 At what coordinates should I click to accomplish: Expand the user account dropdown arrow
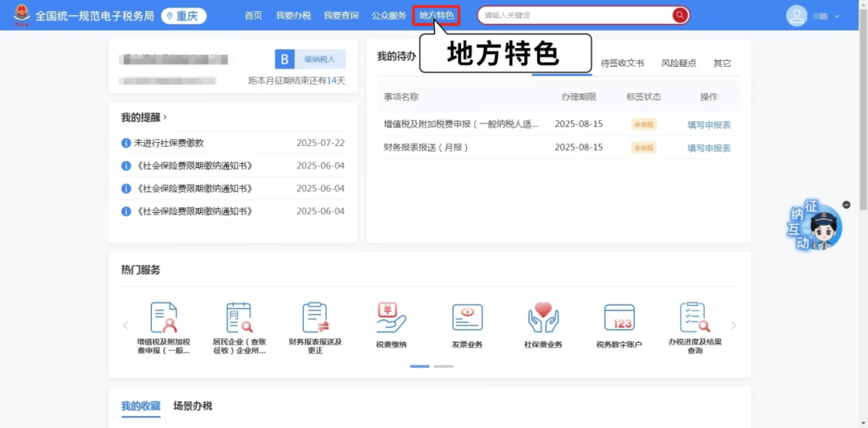[837, 16]
